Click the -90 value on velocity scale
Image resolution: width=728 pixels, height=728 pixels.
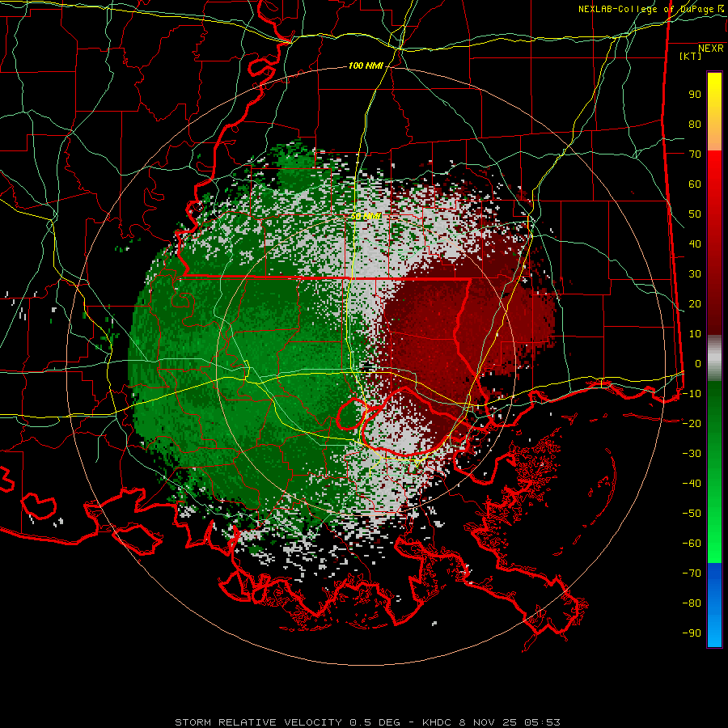pyautogui.click(x=692, y=633)
